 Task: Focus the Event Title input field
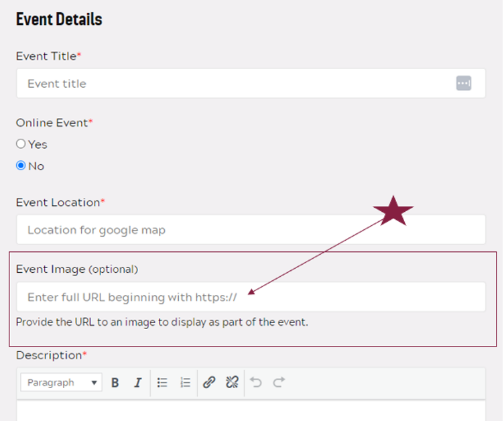pos(251,83)
